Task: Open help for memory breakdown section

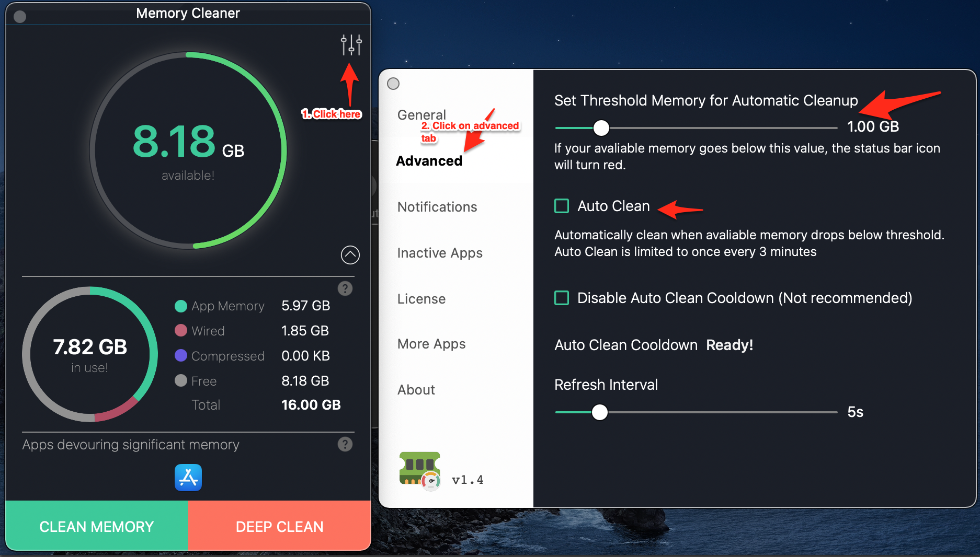Action: point(345,288)
